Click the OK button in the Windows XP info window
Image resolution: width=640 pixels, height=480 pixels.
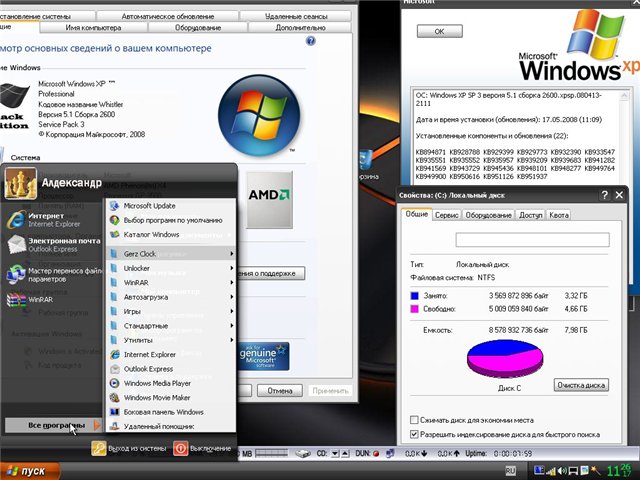[440, 31]
